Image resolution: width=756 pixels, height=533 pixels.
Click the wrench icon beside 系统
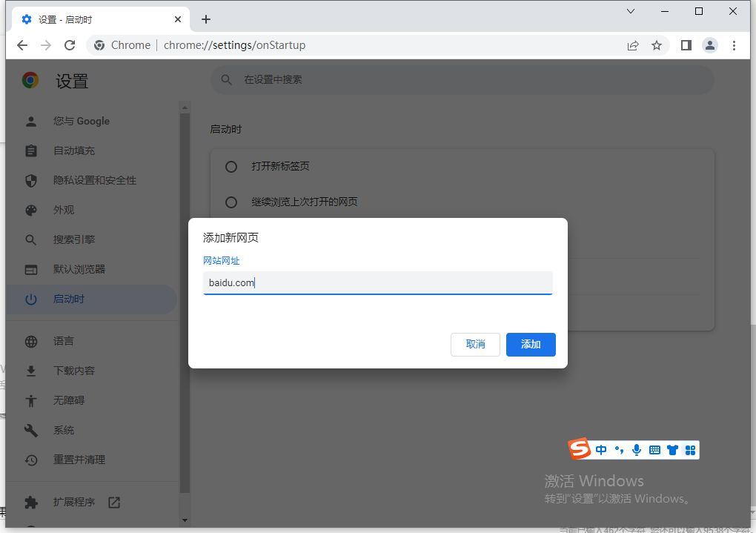(x=31, y=430)
